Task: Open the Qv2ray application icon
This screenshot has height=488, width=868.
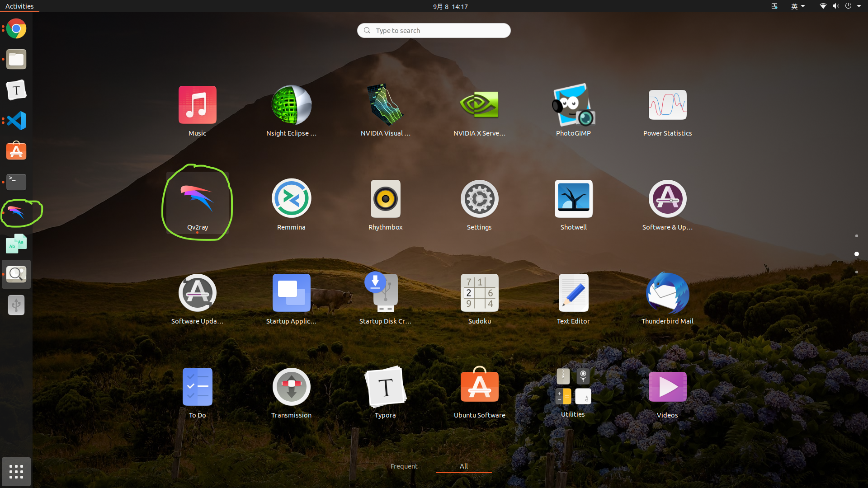Action: 197,199
